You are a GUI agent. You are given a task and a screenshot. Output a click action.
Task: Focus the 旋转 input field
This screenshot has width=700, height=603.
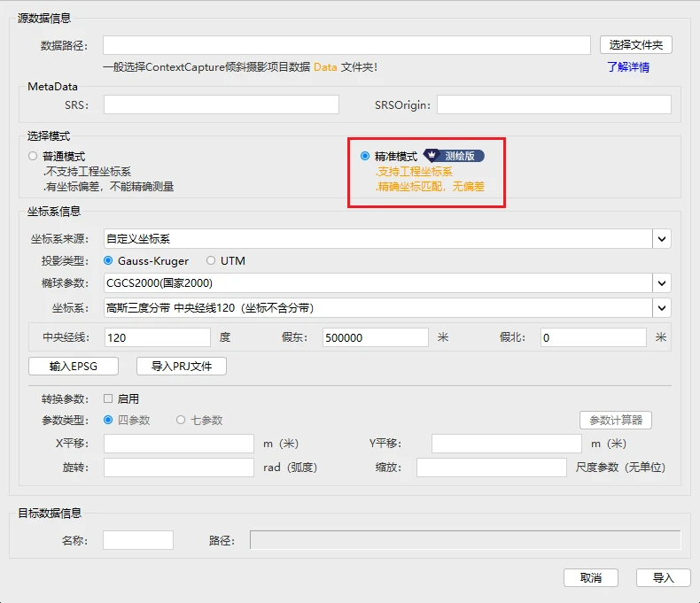click(179, 468)
